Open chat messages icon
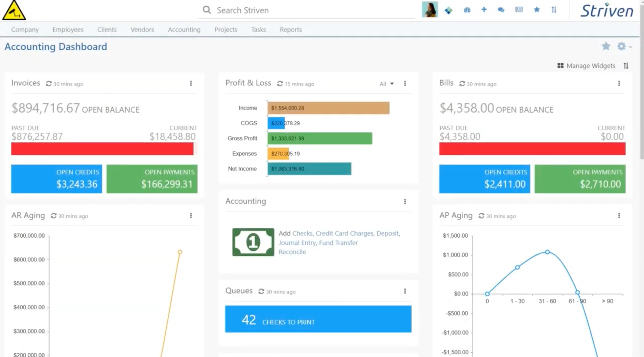The image size is (644, 357). 501,10
